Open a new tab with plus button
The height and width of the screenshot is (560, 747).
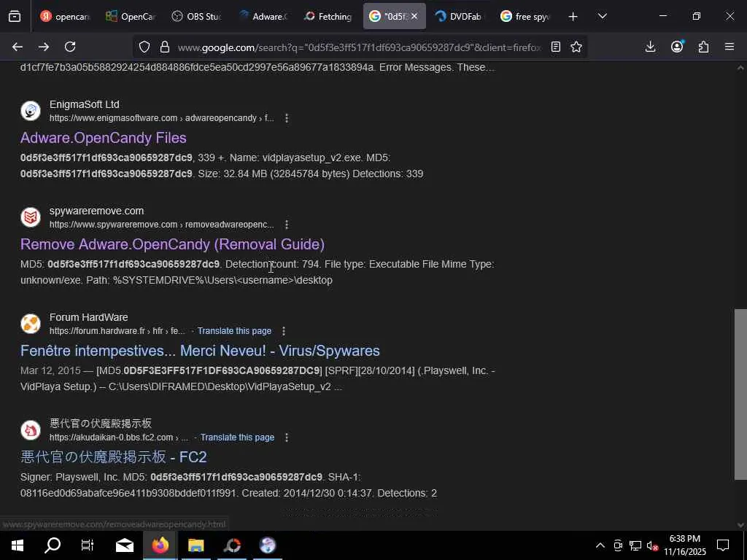(x=573, y=17)
